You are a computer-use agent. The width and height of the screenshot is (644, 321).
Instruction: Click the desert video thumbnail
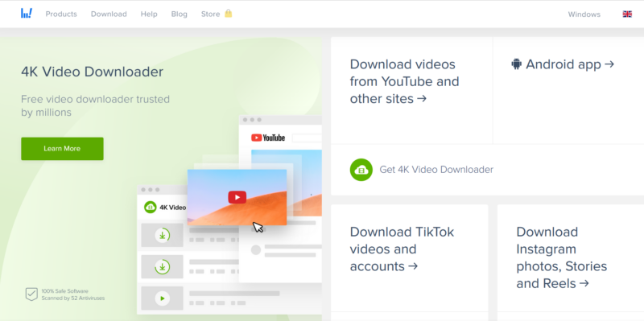[x=237, y=197]
